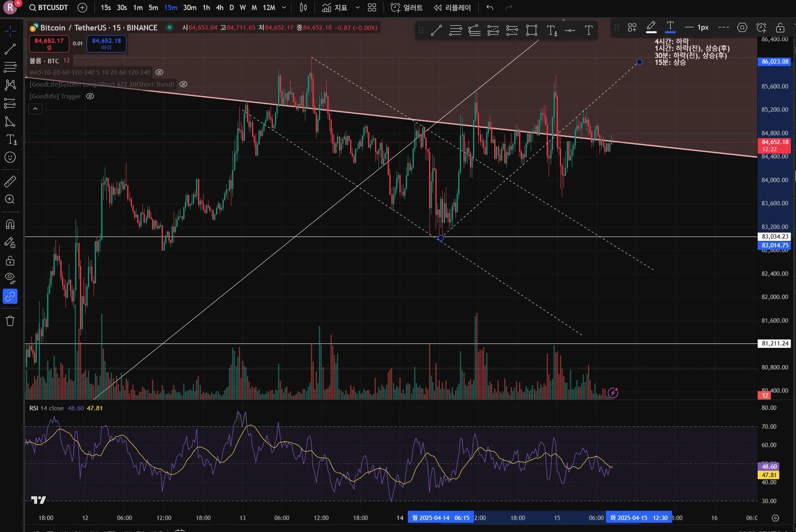Screen dimensions: 796x532
Task: Add a symbol to compare
Action: pyautogui.click(x=82, y=7)
